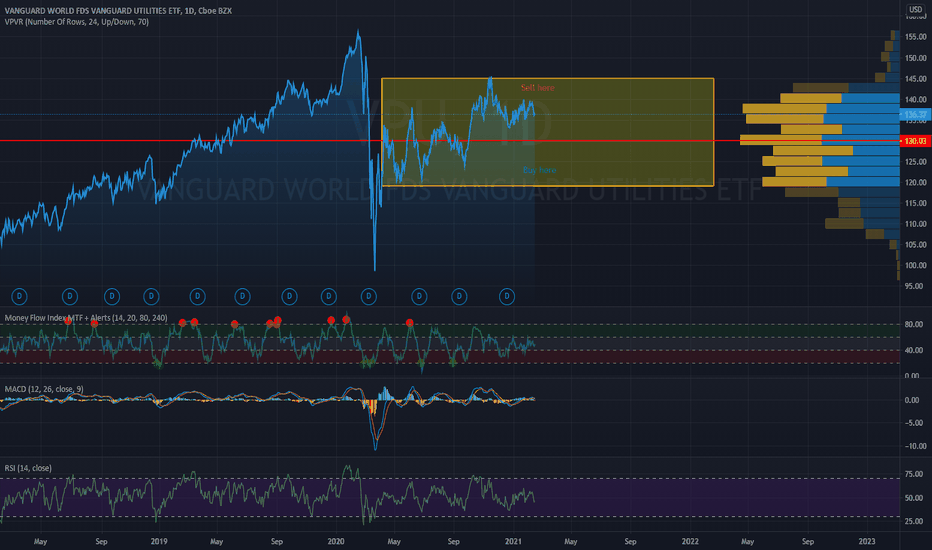Click 50.00 on the RSI scale
This screenshot has height=550, width=932.
(x=914, y=498)
